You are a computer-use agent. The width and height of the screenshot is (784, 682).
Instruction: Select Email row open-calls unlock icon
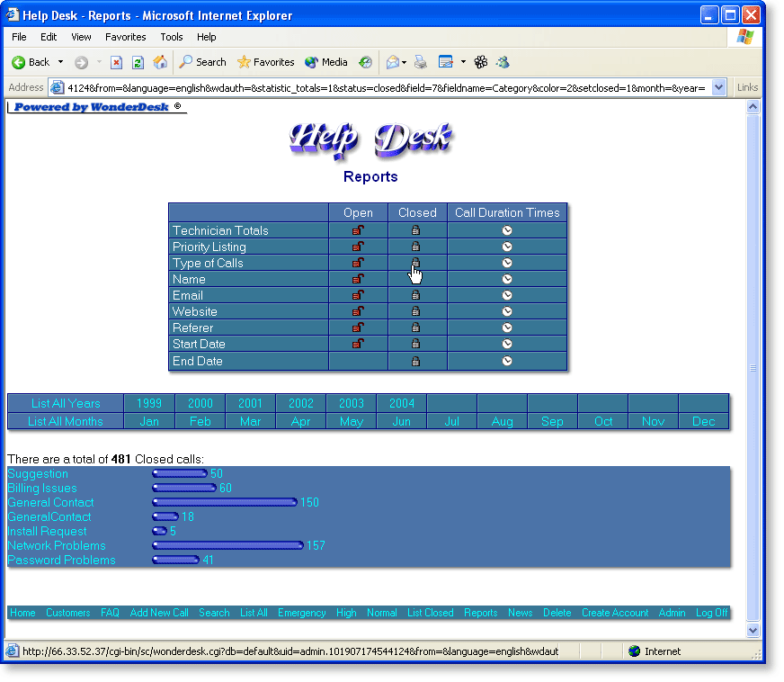pos(358,295)
